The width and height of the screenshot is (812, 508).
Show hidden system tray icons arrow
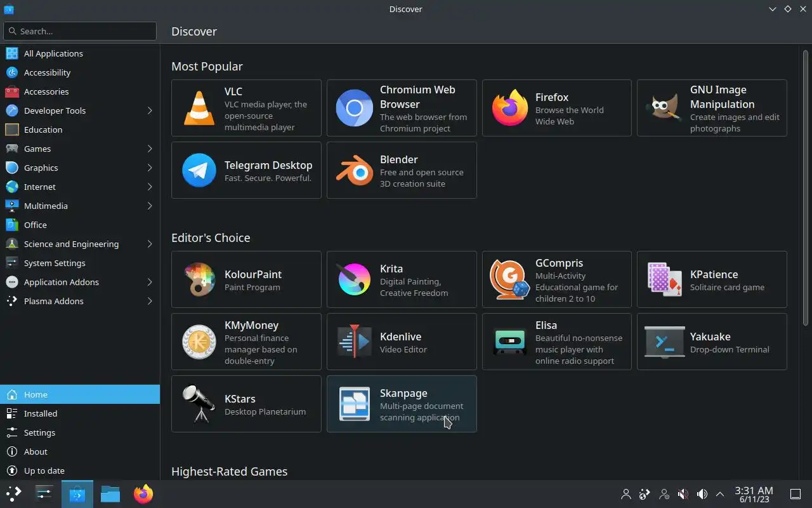pos(720,494)
